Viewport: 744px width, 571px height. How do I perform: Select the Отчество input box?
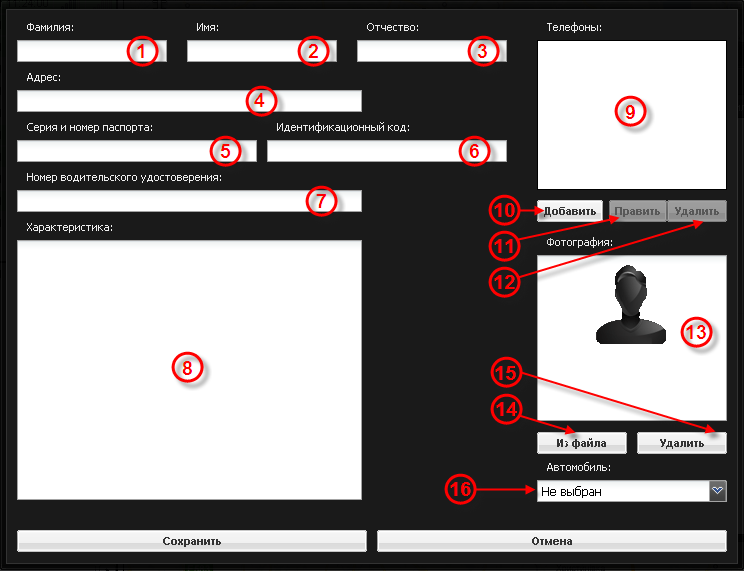point(410,51)
